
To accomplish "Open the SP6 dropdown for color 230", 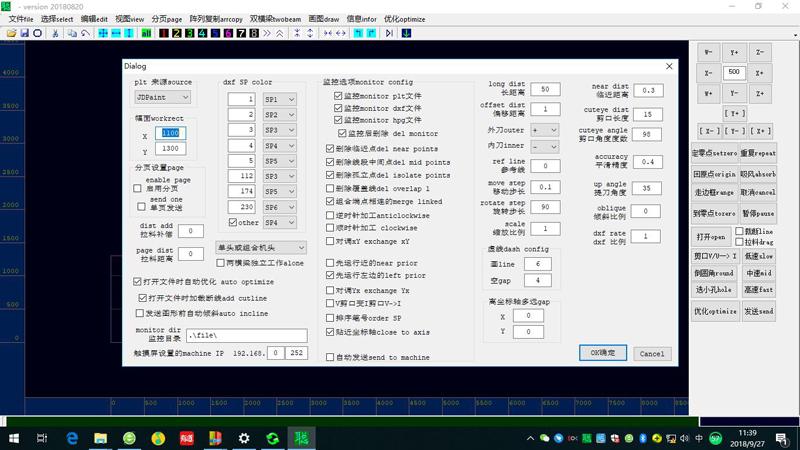I will (x=280, y=207).
